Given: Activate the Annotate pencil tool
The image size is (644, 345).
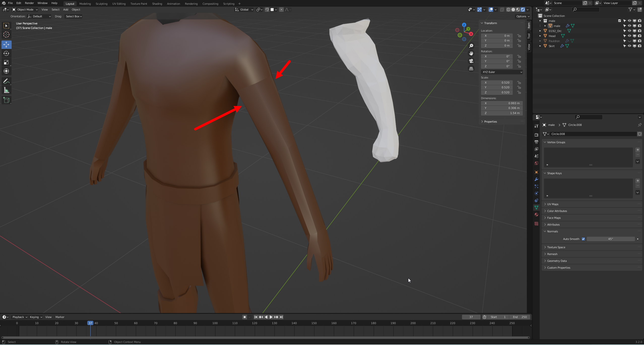Looking at the screenshot, I should click(x=6, y=81).
